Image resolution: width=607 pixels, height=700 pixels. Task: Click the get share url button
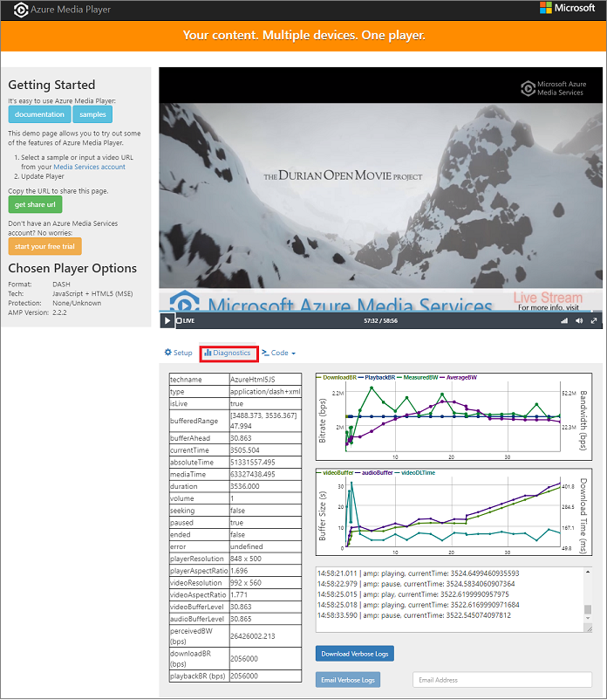[35, 204]
